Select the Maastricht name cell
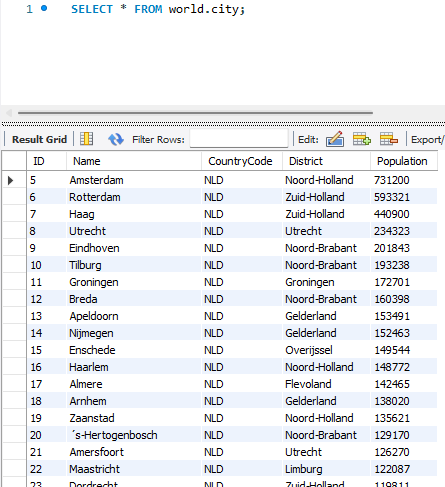The height and width of the screenshot is (487, 445). (x=134, y=469)
